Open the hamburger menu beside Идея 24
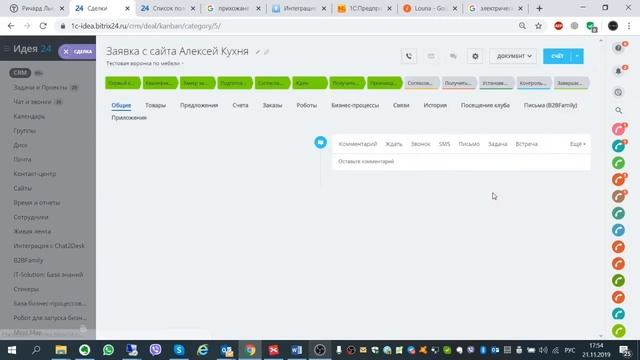The width and height of the screenshot is (640, 360). coord(7,49)
